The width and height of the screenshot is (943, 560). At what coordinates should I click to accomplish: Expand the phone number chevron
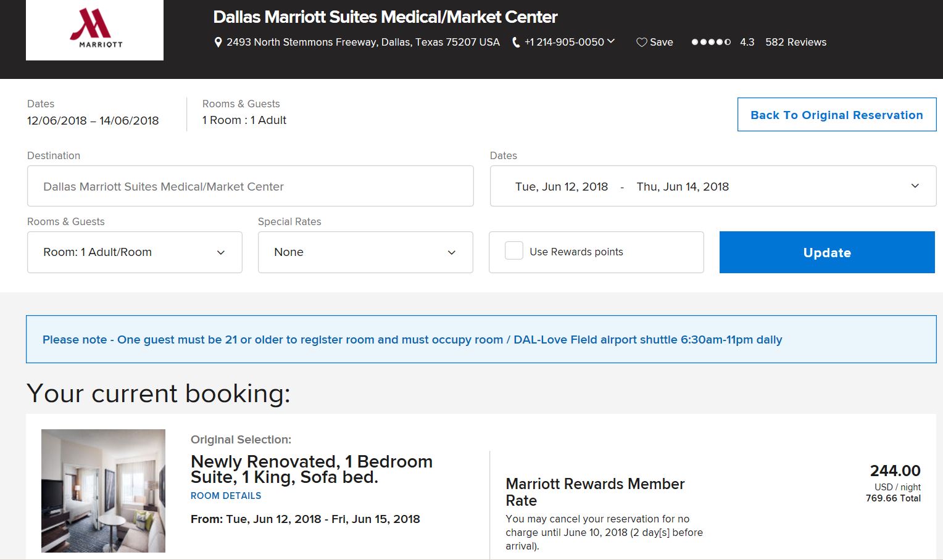coord(611,41)
